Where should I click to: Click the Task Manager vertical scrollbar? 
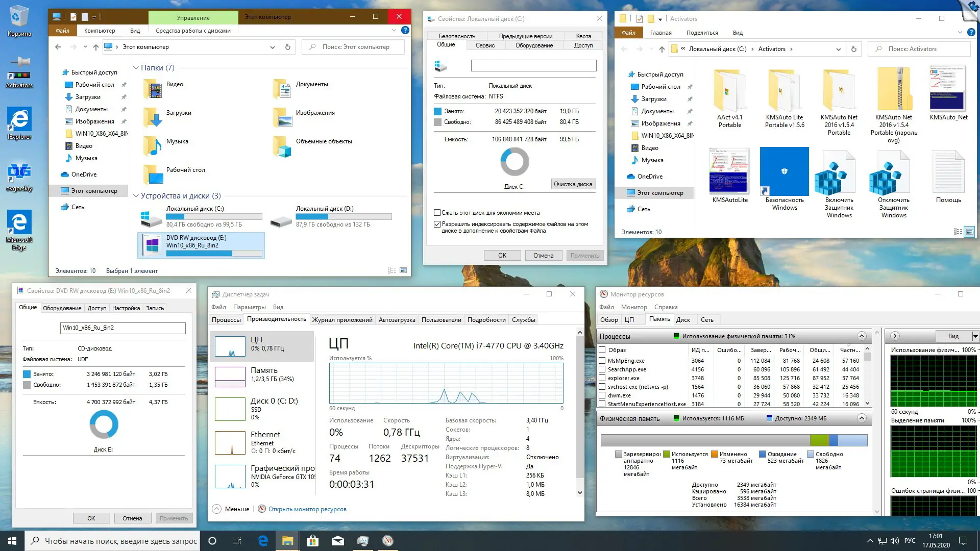579,408
